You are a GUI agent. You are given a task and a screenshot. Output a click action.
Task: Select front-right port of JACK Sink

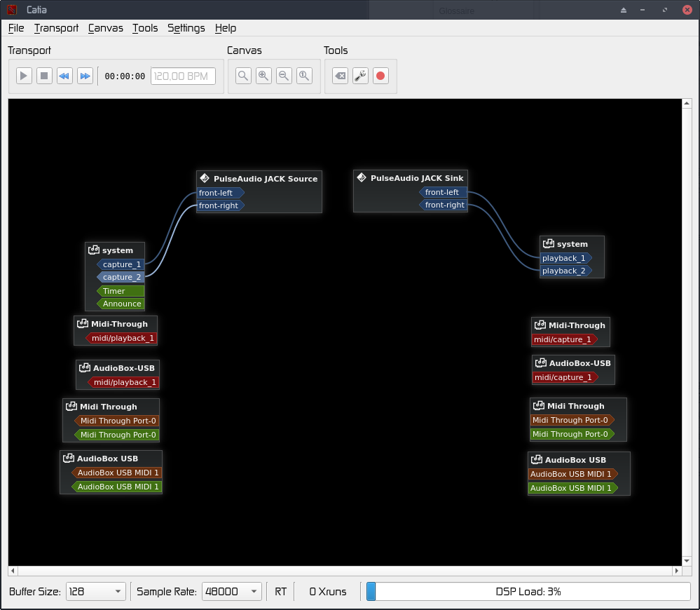pyautogui.click(x=443, y=205)
